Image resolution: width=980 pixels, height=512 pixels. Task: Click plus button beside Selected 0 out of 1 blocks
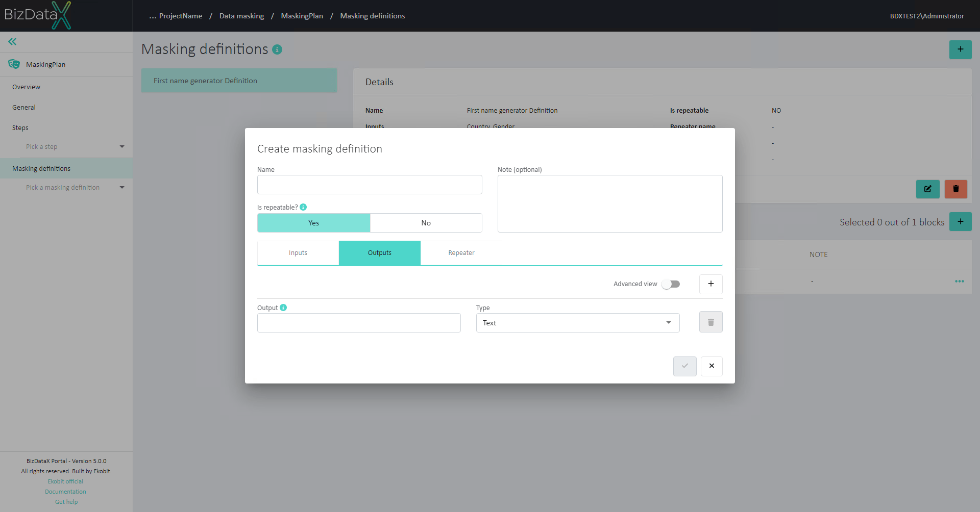pyautogui.click(x=960, y=221)
